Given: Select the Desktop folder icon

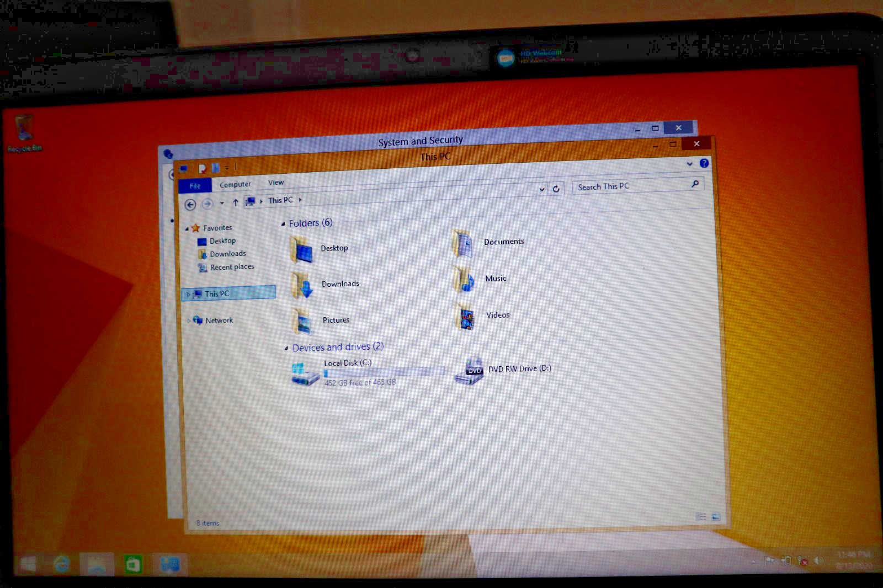Looking at the screenshot, I should 301,249.
